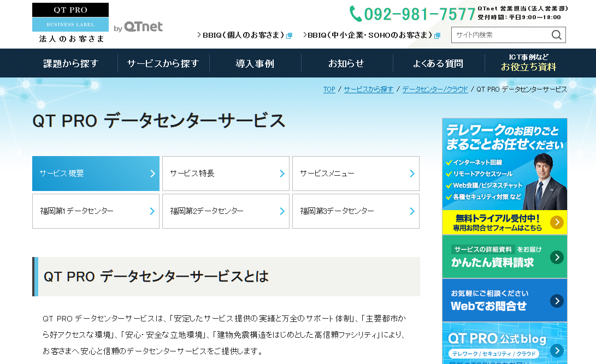This screenshot has width=596, height=364.
Task: Open the よくある質問 menu item
Action: (x=438, y=63)
